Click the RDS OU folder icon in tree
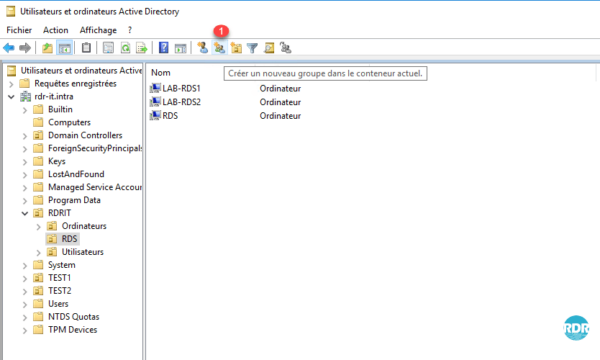 coord(52,239)
